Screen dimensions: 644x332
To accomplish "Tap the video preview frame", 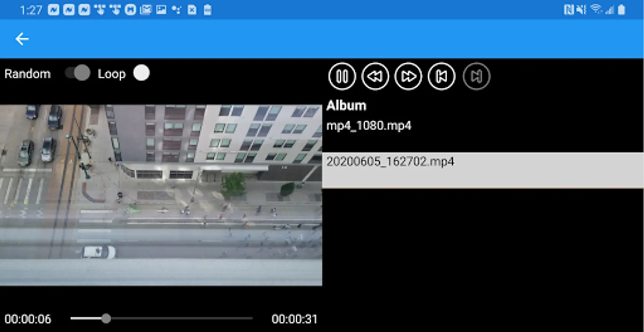I will click(x=161, y=195).
